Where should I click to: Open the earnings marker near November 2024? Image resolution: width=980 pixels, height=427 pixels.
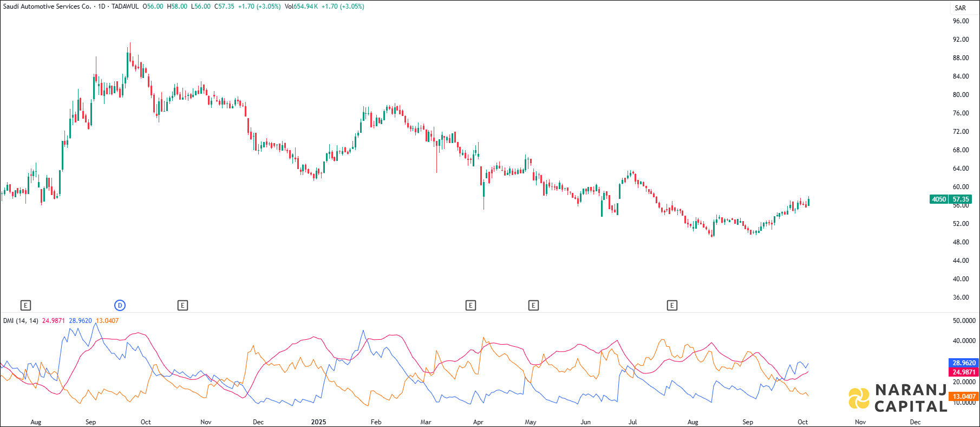(182, 306)
